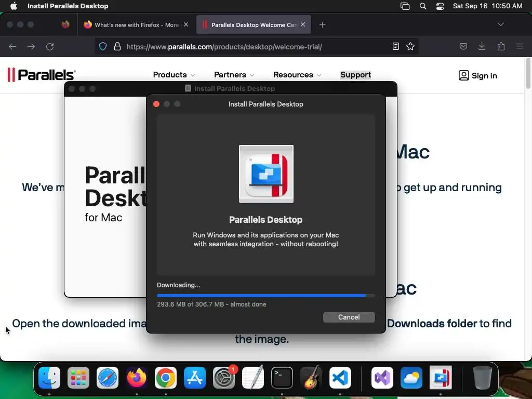List all tabs with the chevron button
Image resolution: width=532 pixels, height=399 pixels.
coord(500,24)
